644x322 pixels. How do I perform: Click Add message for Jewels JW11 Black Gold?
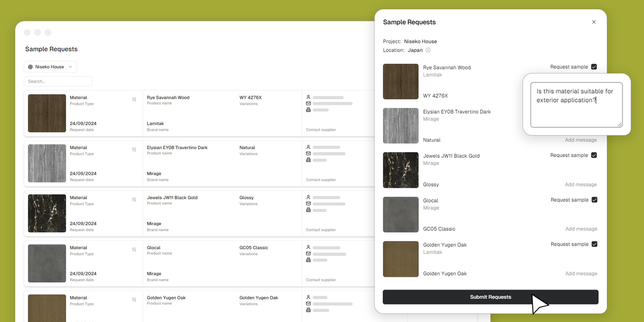pyautogui.click(x=581, y=184)
